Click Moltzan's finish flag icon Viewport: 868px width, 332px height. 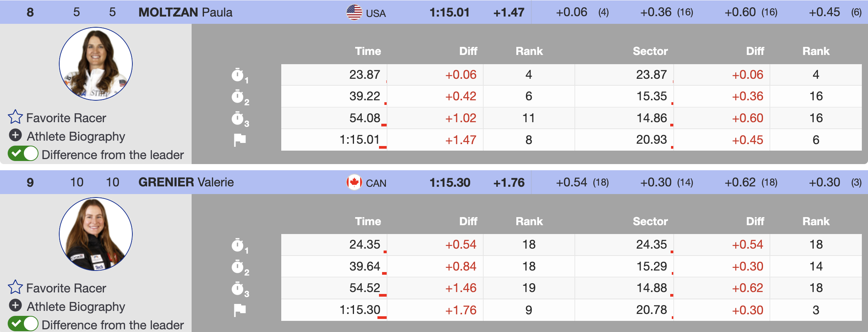coord(240,140)
